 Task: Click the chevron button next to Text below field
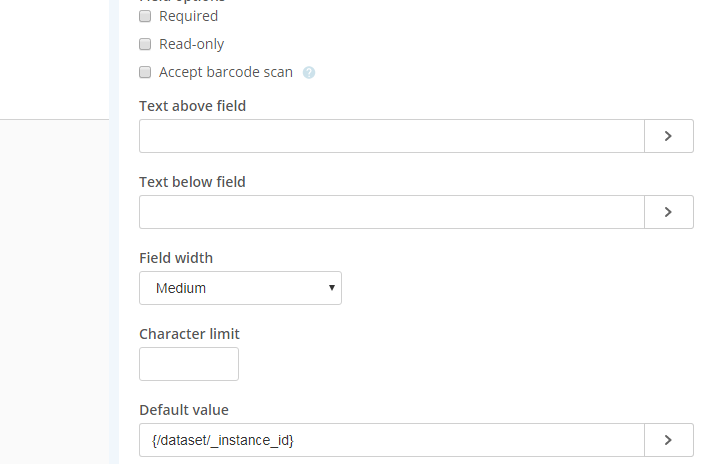click(x=669, y=212)
